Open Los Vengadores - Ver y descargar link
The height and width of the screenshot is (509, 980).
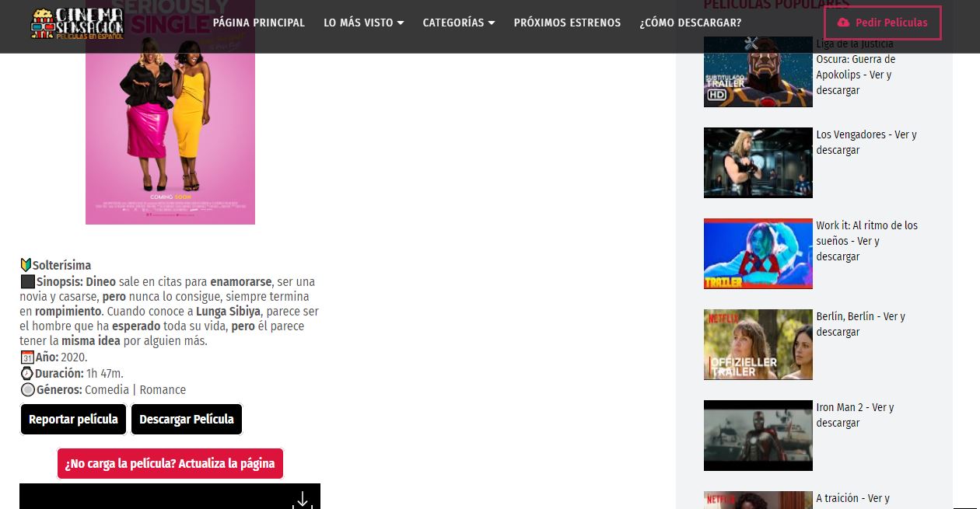coord(866,142)
